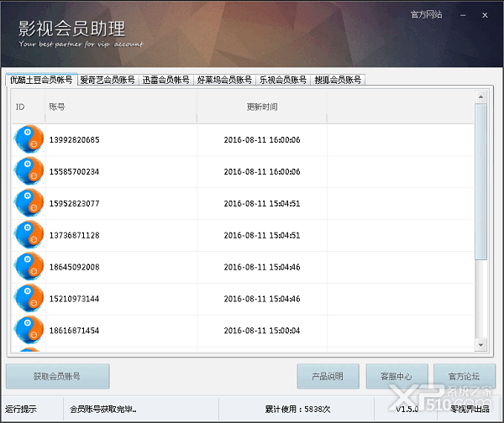Click update time of account 15585700234

click(262, 171)
